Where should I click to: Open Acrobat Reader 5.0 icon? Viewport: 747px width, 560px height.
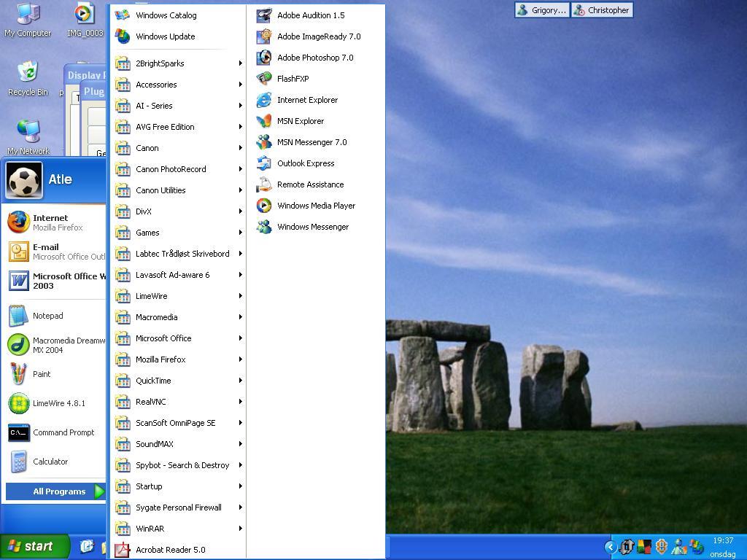click(x=123, y=550)
